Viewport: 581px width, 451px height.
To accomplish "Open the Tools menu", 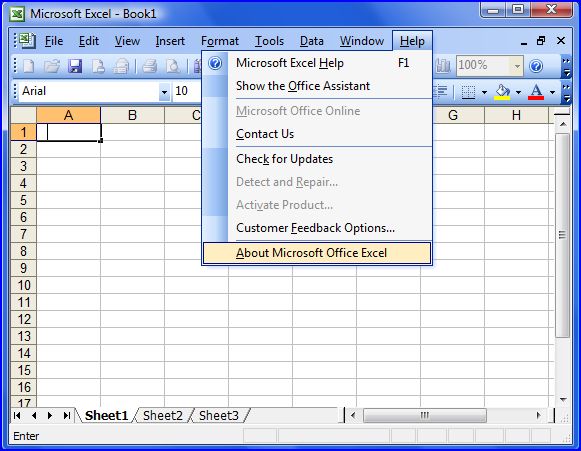I will [x=269, y=41].
